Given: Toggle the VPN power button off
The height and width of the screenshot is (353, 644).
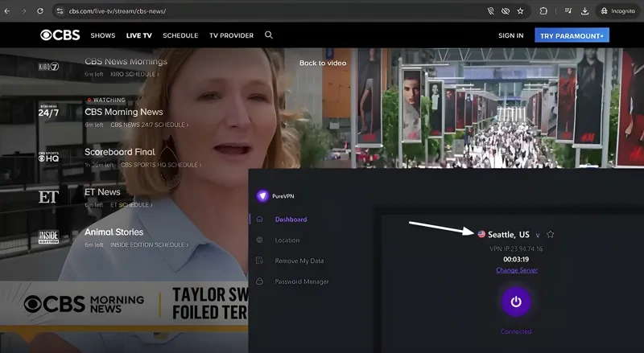Looking at the screenshot, I should (x=516, y=302).
